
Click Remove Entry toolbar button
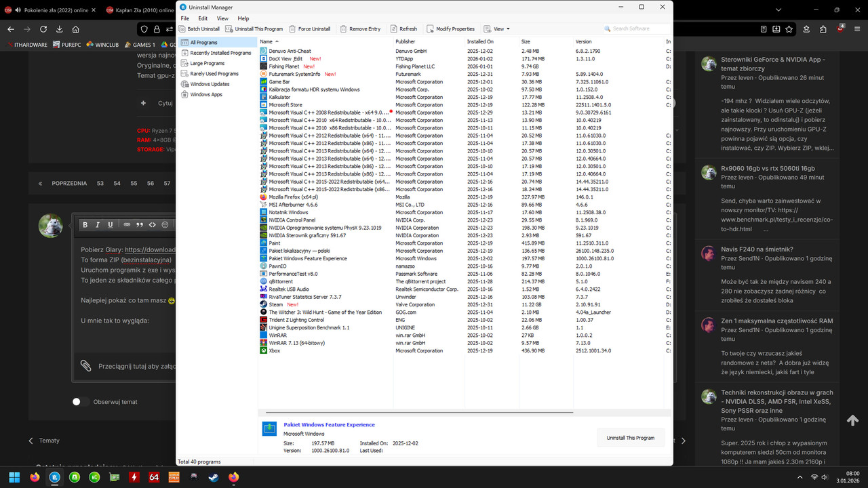[x=360, y=29]
